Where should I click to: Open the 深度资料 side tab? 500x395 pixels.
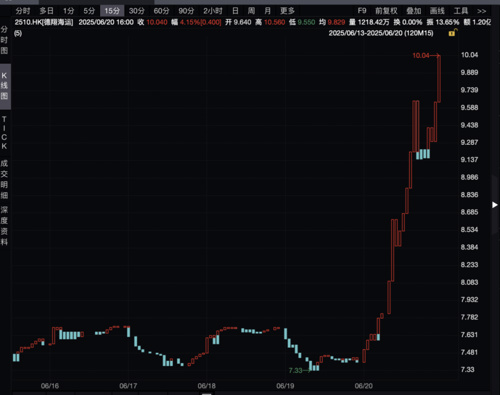4,226
